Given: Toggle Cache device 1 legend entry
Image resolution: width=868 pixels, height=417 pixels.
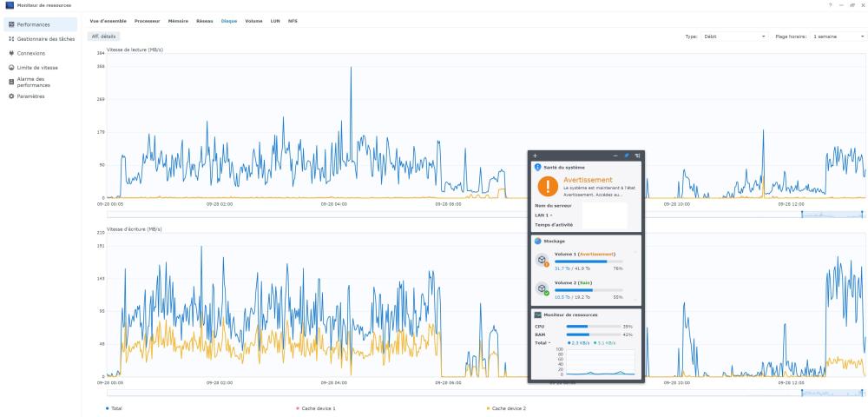Looking at the screenshot, I should (315, 407).
